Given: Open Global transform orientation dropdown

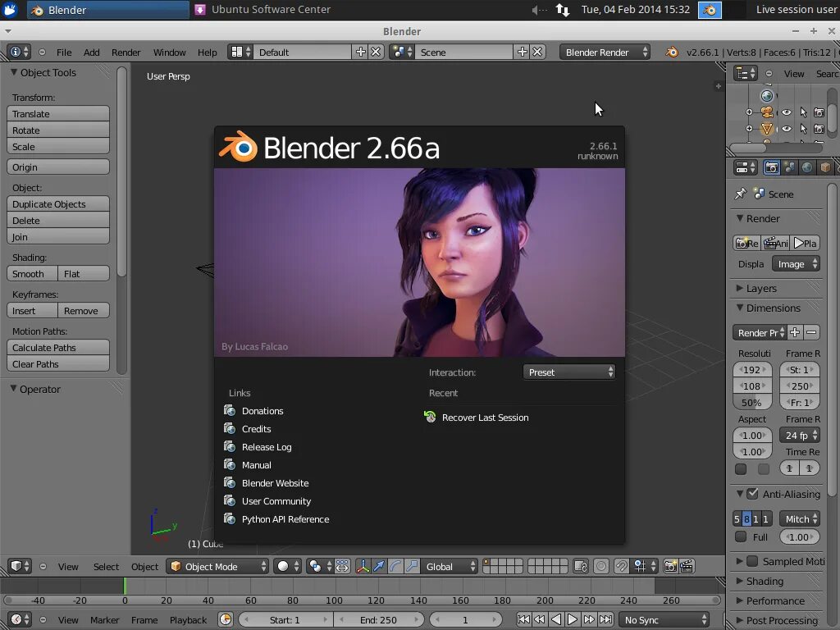Looking at the screenshot, I should coord(449,566).
